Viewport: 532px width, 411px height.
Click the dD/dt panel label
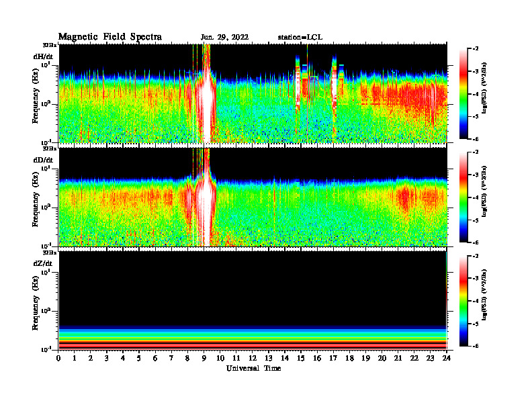click(x=43, y=160)
